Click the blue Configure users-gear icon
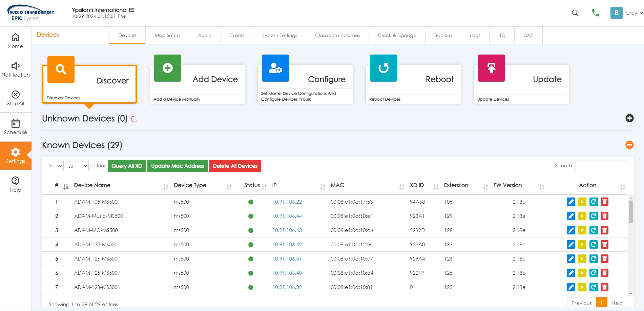Screen dimensions: 644x311 275,68
